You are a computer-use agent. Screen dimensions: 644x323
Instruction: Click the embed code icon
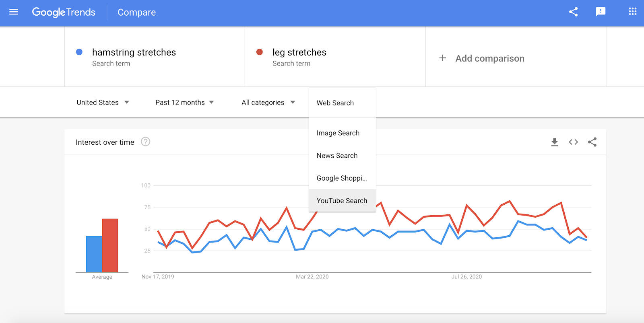(573, 142)
